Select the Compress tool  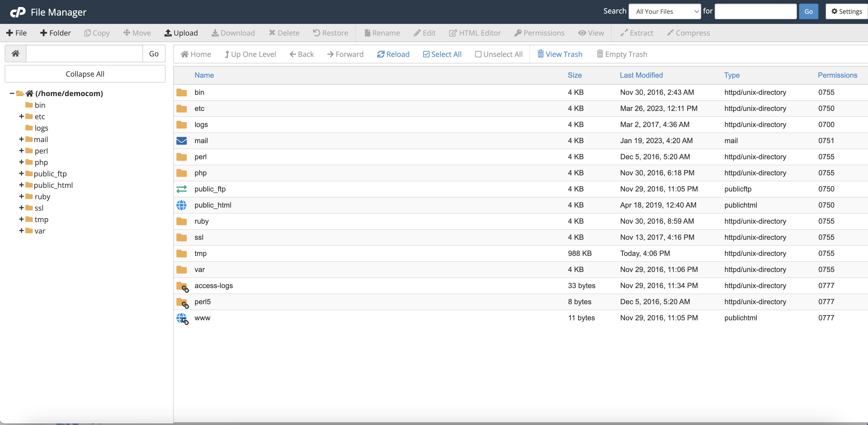(x=688, y=33)
